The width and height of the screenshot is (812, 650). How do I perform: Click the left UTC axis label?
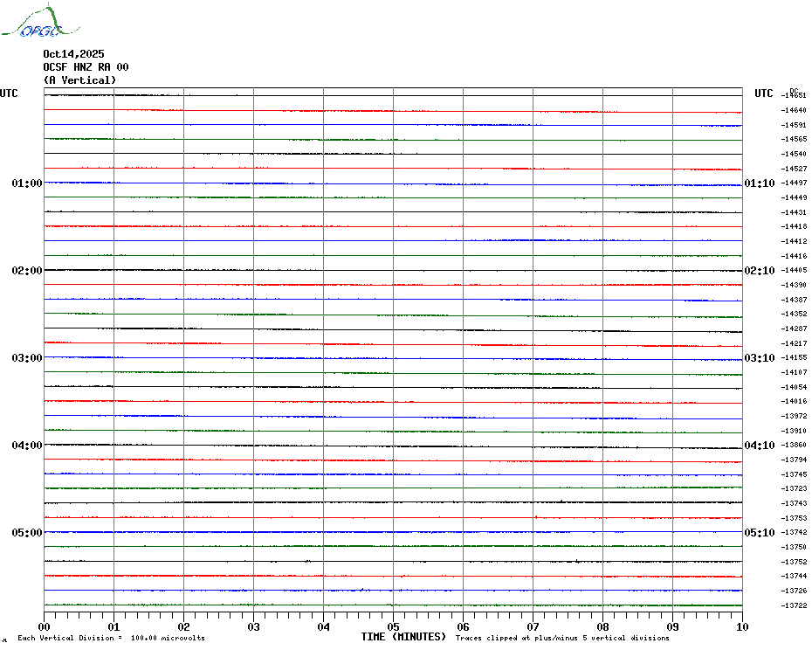(9, 93)
